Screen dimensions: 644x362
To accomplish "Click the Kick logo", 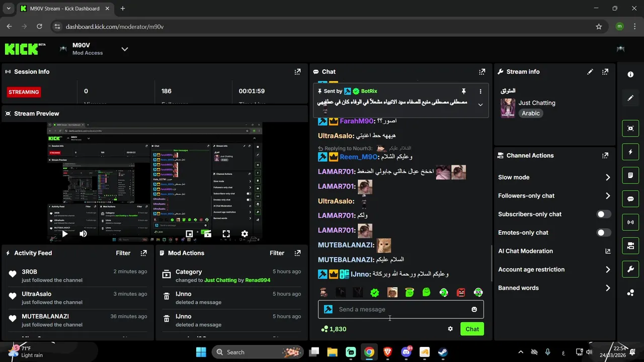I will [x=25, y=49].
